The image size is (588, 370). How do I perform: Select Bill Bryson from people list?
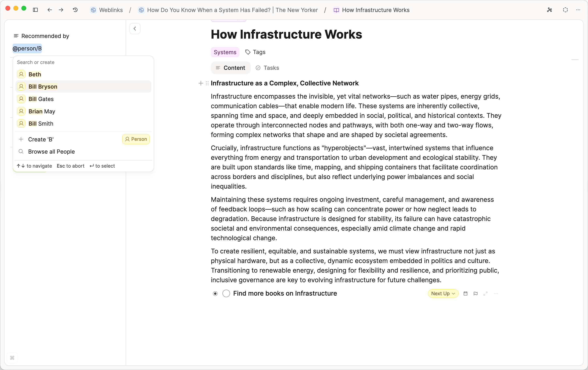43,87
